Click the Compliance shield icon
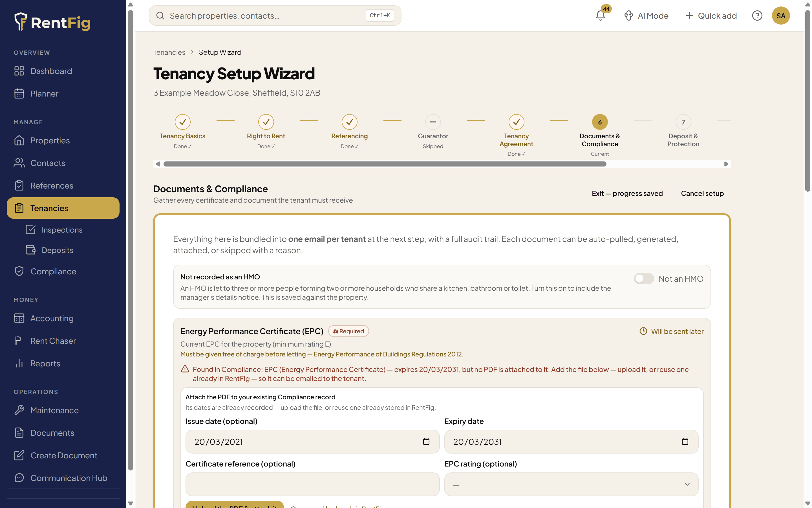The width and height of the screenshot is (812, 508). pyautogui.click(x=19, y=271)
